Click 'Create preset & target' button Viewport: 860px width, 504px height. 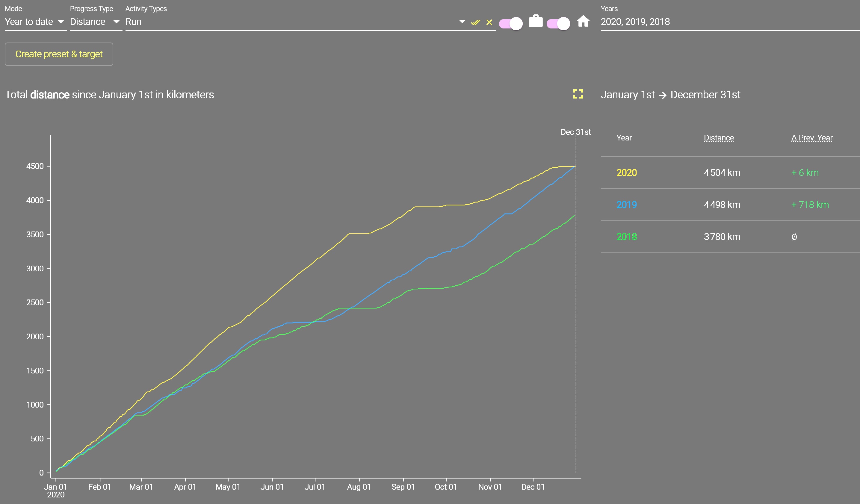59,54
